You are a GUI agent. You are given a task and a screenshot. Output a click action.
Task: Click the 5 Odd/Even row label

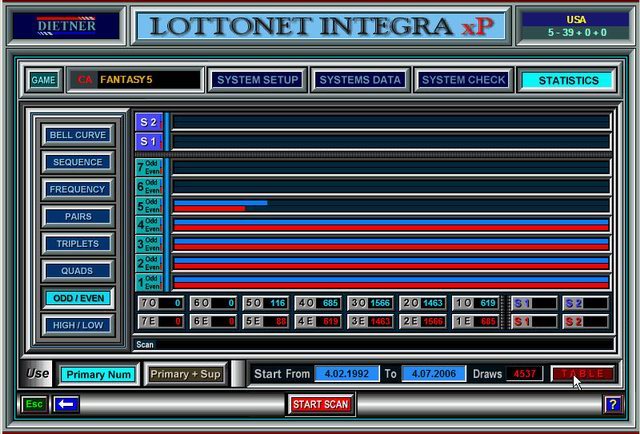click(148, 206)
